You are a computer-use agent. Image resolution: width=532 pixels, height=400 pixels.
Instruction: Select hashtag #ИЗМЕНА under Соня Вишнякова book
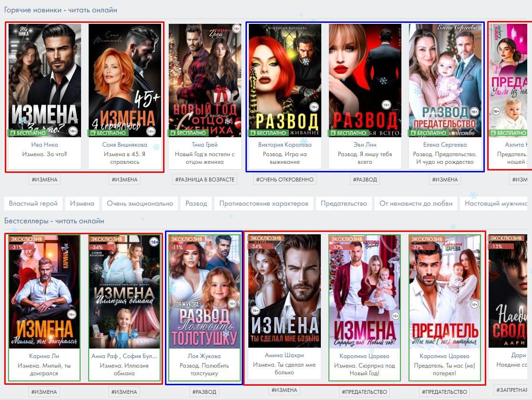pos(124,180)
